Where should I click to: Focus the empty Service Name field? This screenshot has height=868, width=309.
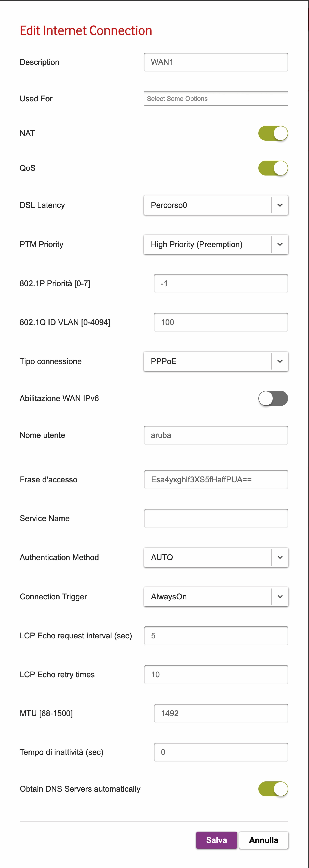[216, 518]
